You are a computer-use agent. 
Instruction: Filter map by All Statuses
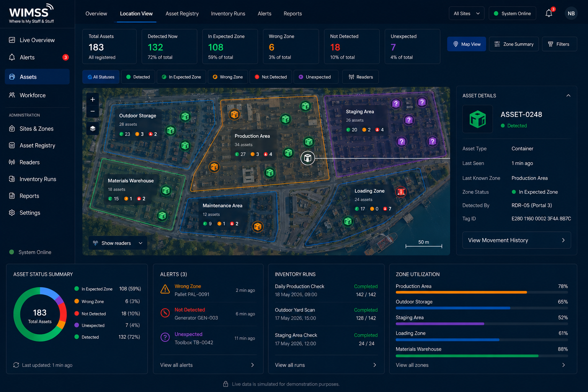101,77
